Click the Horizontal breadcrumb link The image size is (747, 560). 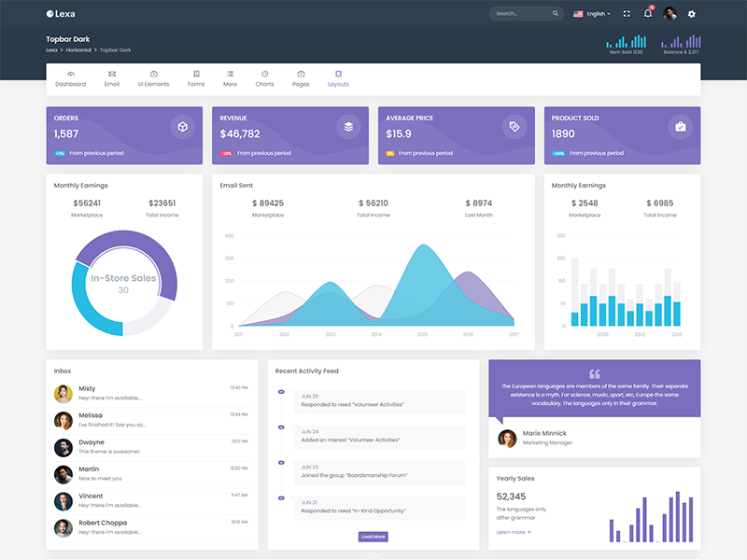78,49
